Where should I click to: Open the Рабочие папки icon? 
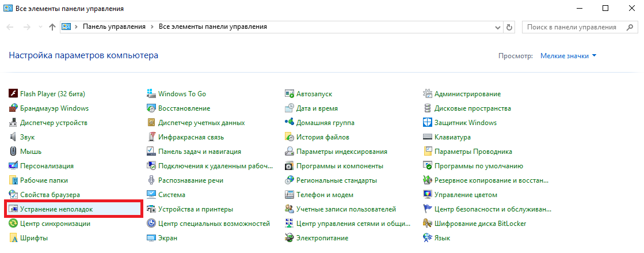point(13,180)
